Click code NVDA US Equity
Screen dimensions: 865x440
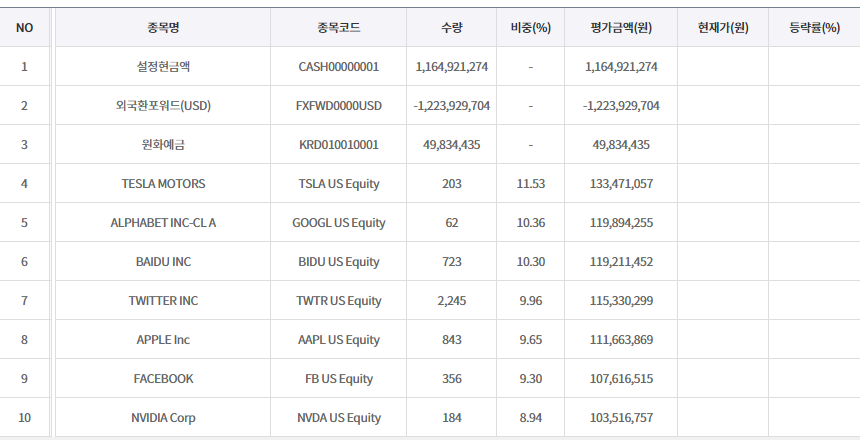[339, 418]
